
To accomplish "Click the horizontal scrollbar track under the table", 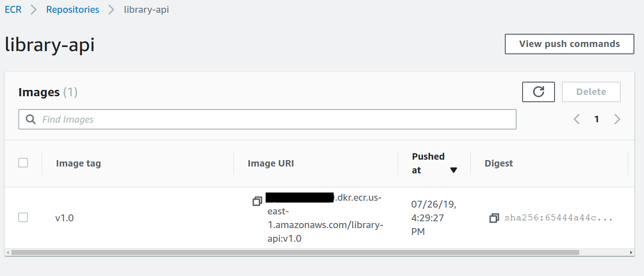I will click(319, 252).
